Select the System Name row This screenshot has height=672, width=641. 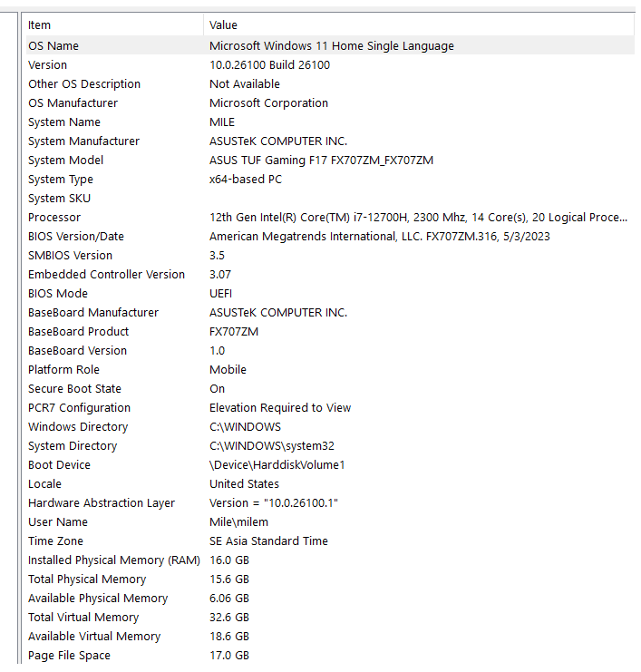click(x=330, y=122)
